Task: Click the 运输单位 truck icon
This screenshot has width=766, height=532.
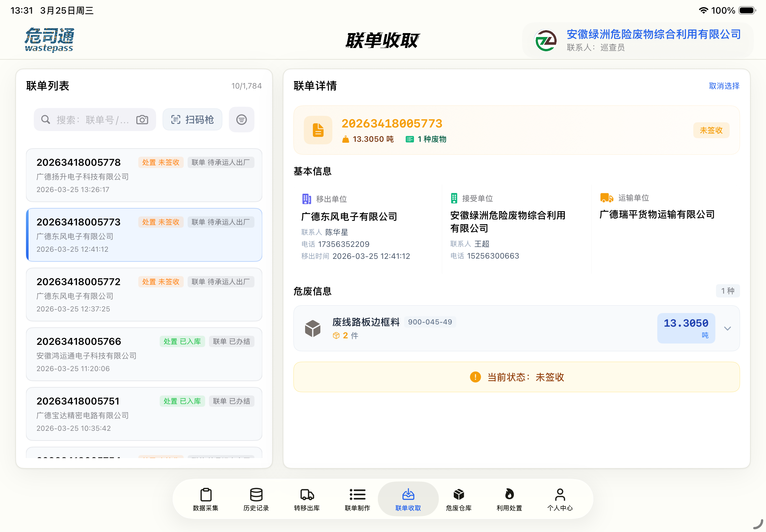Action: [x=607, y=198]
